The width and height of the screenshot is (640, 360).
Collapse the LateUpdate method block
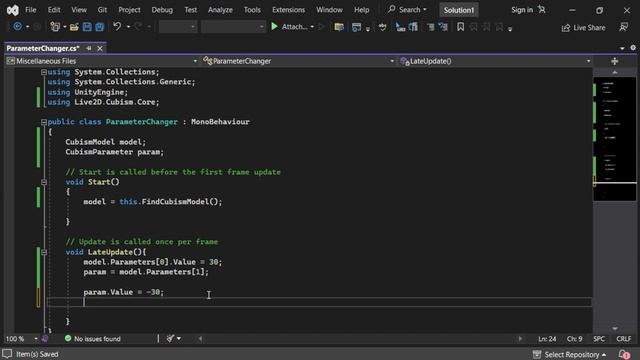tap(44, 252)
